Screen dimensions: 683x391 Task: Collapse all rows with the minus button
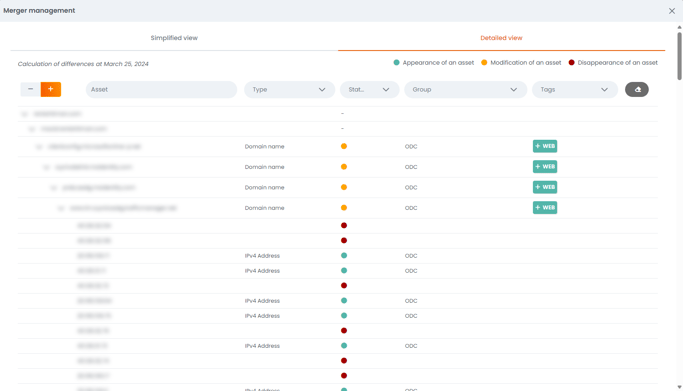(30, 89)
